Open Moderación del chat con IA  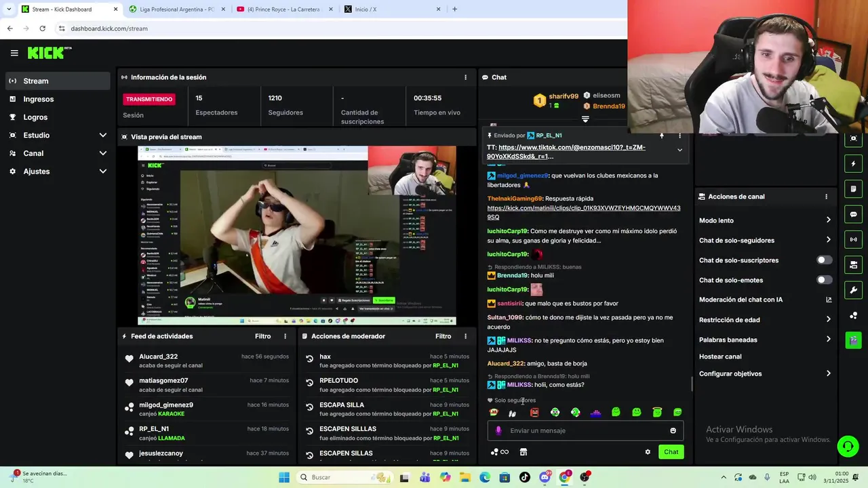tap(765, 300)
